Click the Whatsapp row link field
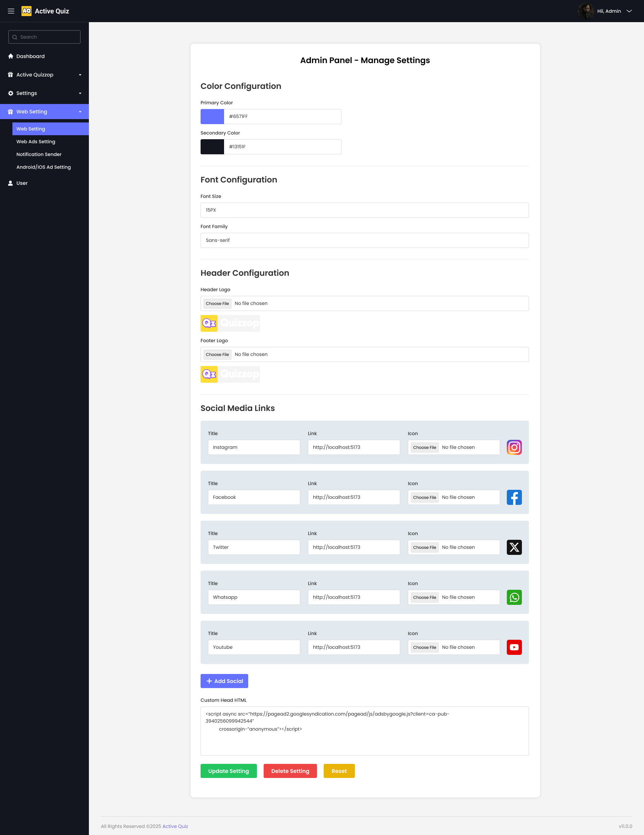 [354, 597]
